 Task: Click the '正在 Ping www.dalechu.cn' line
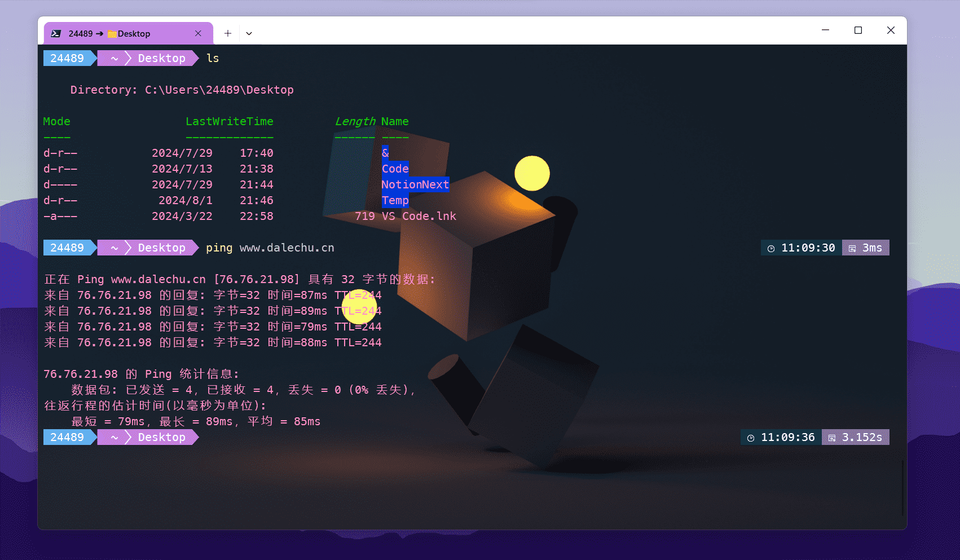[239, 279]
